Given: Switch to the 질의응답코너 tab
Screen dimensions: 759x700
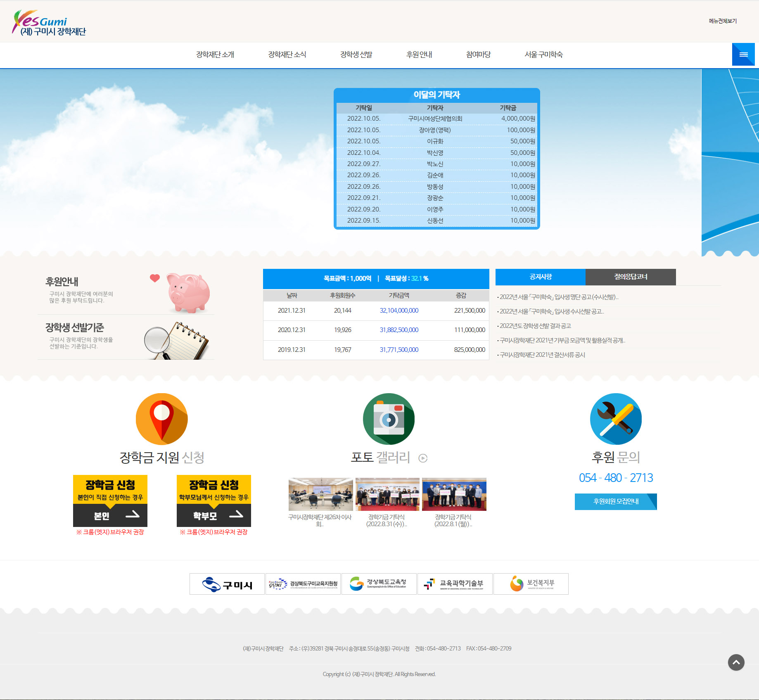Looking at the screenshot, I should click(x=630, y=277).
